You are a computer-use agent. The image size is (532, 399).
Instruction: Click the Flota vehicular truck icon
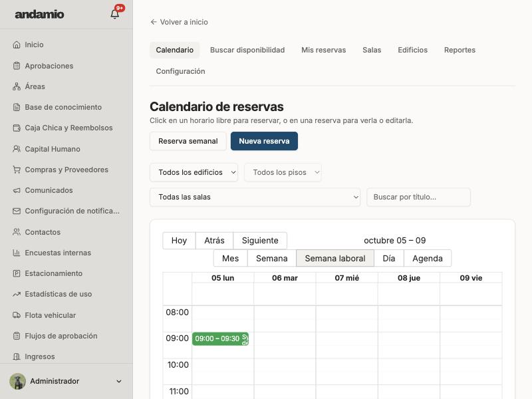click(16, 315)
